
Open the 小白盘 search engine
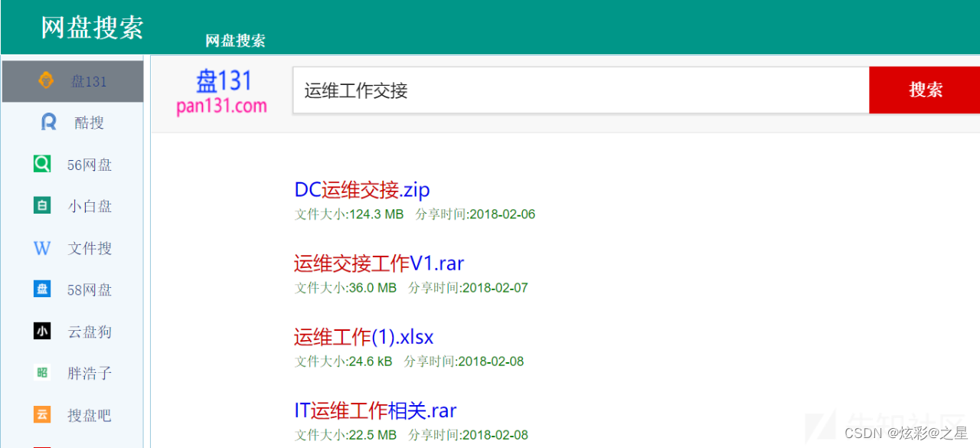[x=42, y=205]
